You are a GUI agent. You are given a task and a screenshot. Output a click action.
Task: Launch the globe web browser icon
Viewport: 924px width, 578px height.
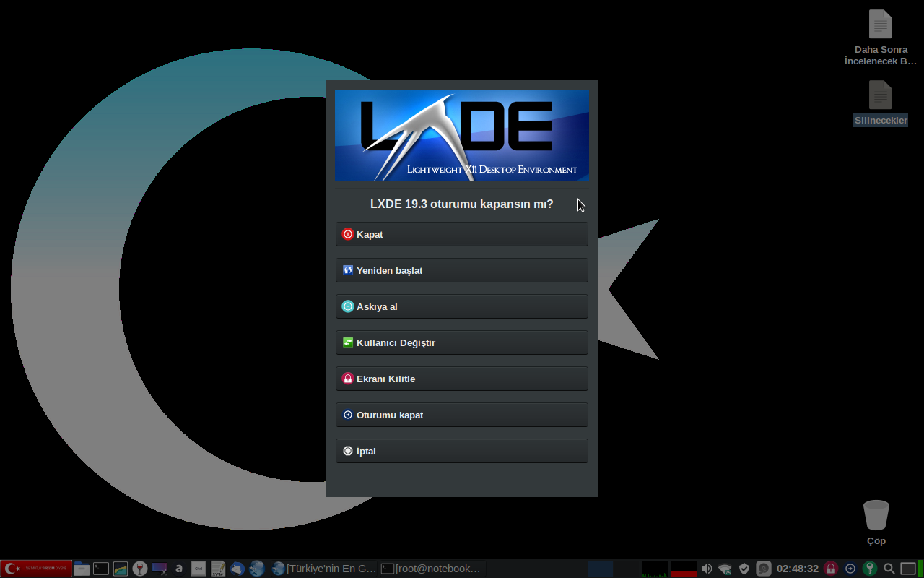(x=257, y=569)
